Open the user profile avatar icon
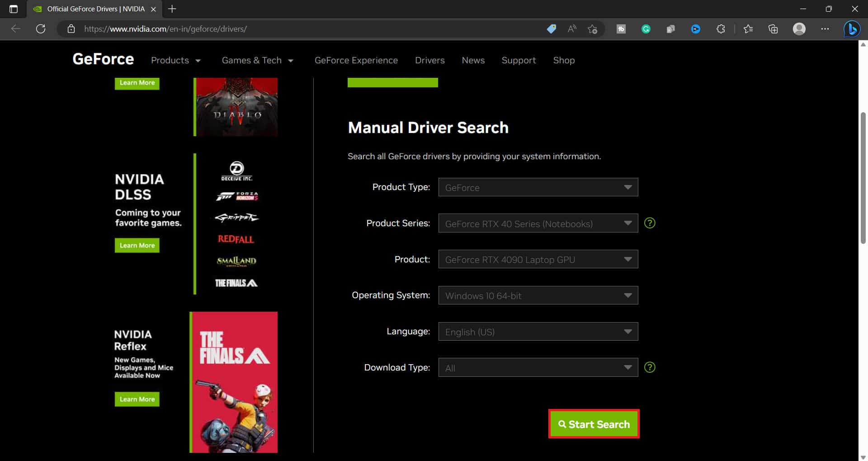This screenshot has width=868, height=461. tap(799, 29)
